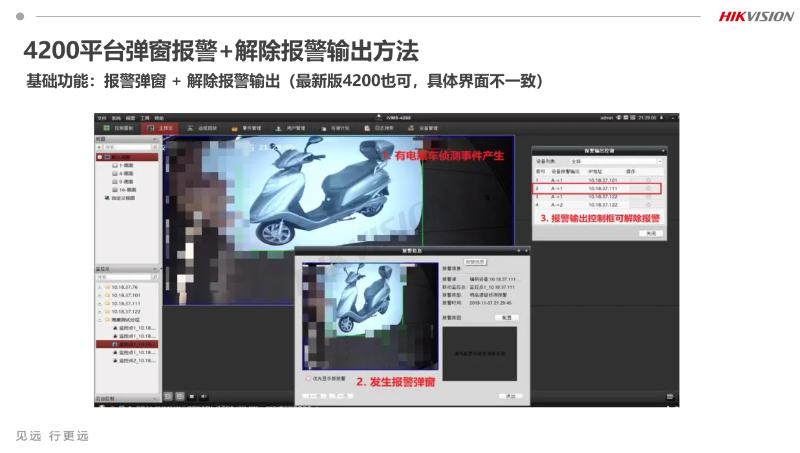This screenshot has width=800, height=453.
Task: Collapse the 监控点 camera panel header arrow
Action: (155, 269)
